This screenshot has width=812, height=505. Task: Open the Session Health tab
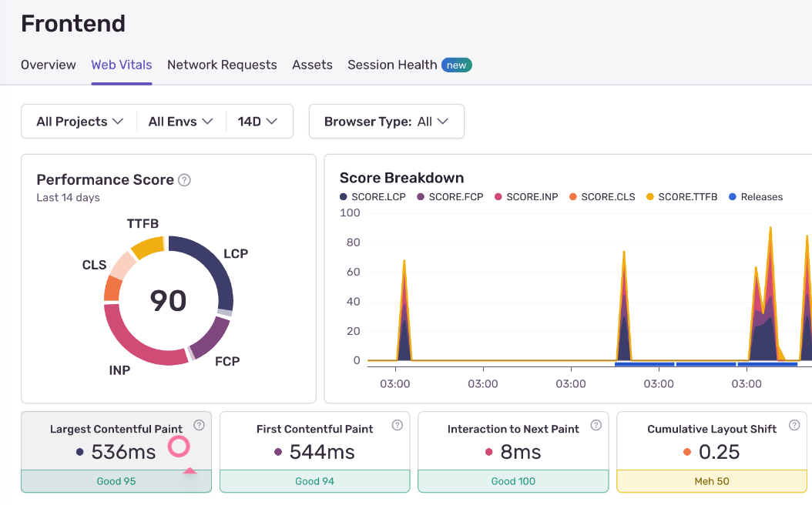pyautogui.click(x=393, y=65)
